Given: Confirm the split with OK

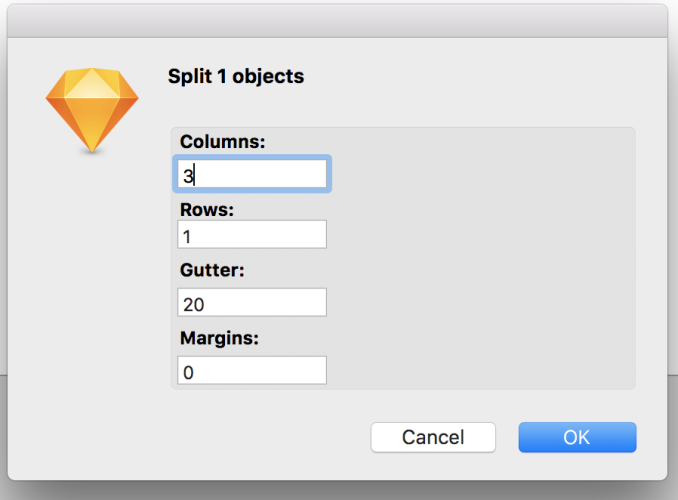Looking at the screenshot, I should pyautogui.click(x=577, y=437).
